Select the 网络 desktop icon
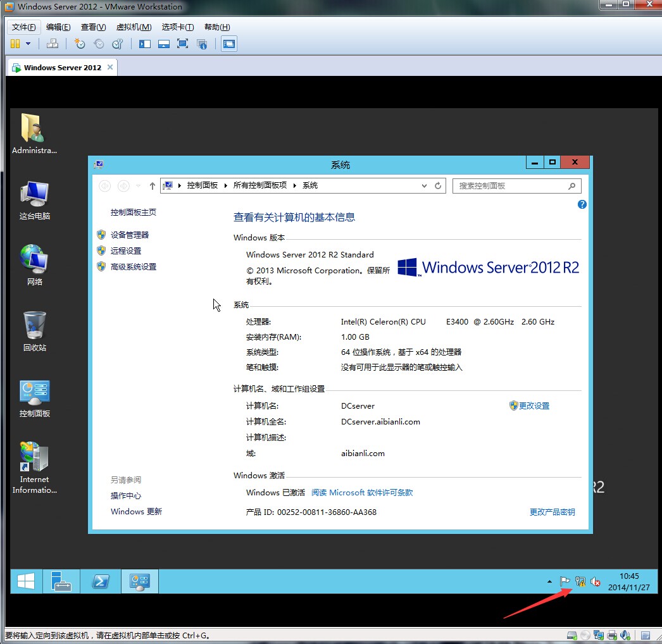Screen dimensions: 662x644 tap(35, 266)
